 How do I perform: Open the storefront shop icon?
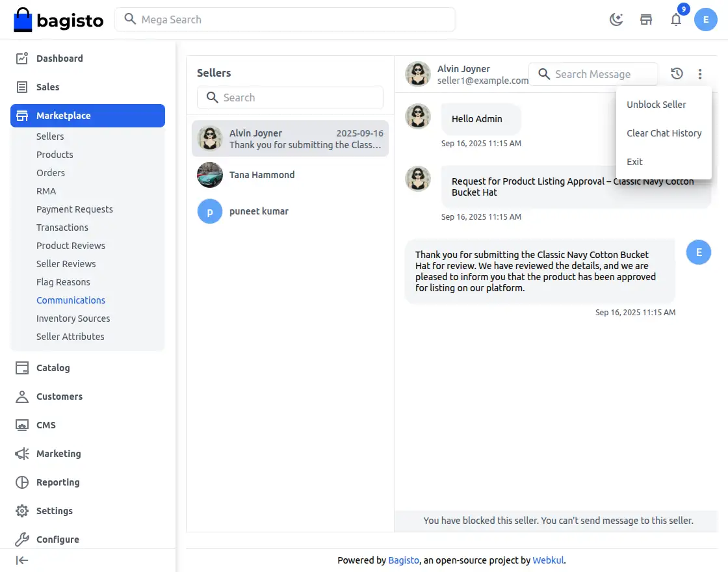coord(646,19)
